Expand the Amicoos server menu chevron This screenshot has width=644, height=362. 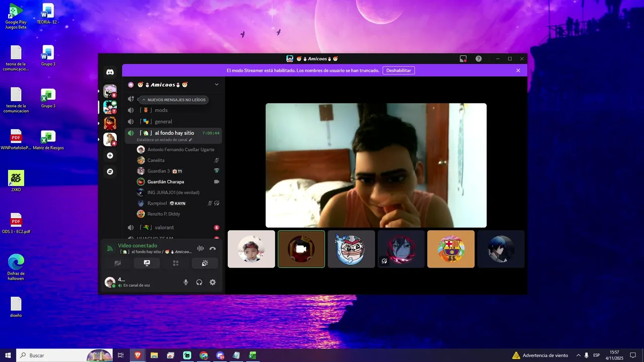pos(217,84)
